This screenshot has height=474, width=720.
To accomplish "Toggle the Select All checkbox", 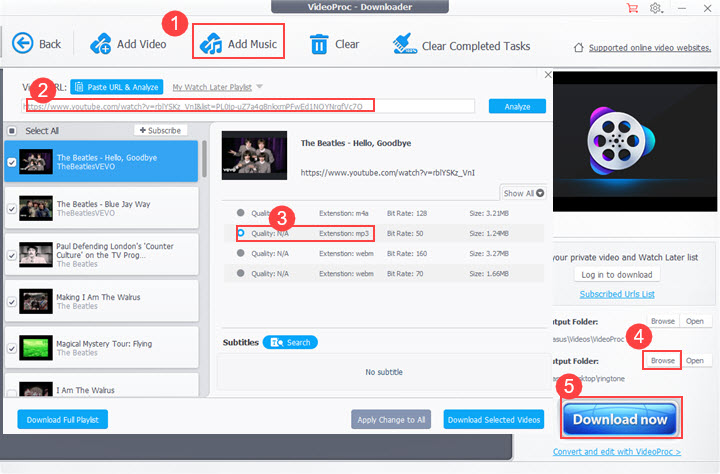I will coord(12,130).
